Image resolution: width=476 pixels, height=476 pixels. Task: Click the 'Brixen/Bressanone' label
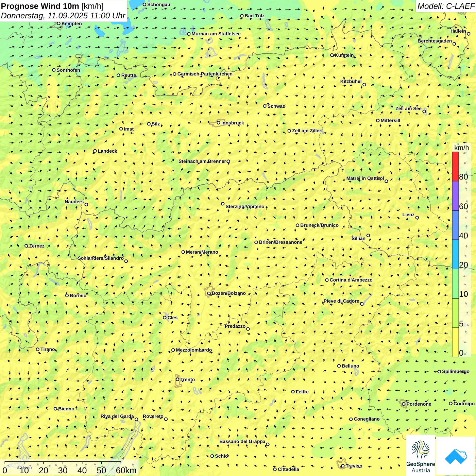280,242
